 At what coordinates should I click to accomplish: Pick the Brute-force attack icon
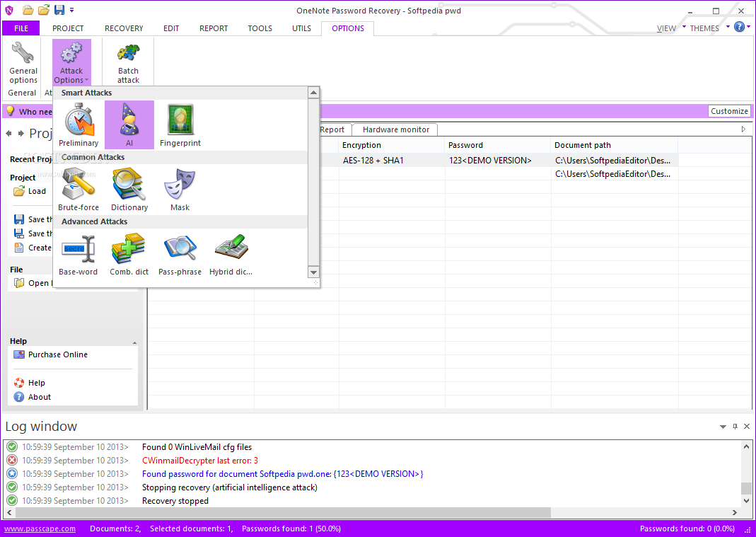click(x=78, y=189)
